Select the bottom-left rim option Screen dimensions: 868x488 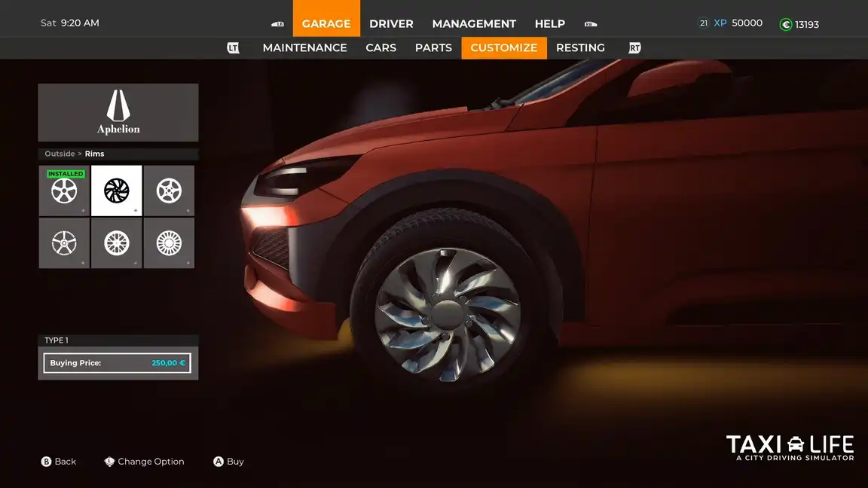click(64, 243)
